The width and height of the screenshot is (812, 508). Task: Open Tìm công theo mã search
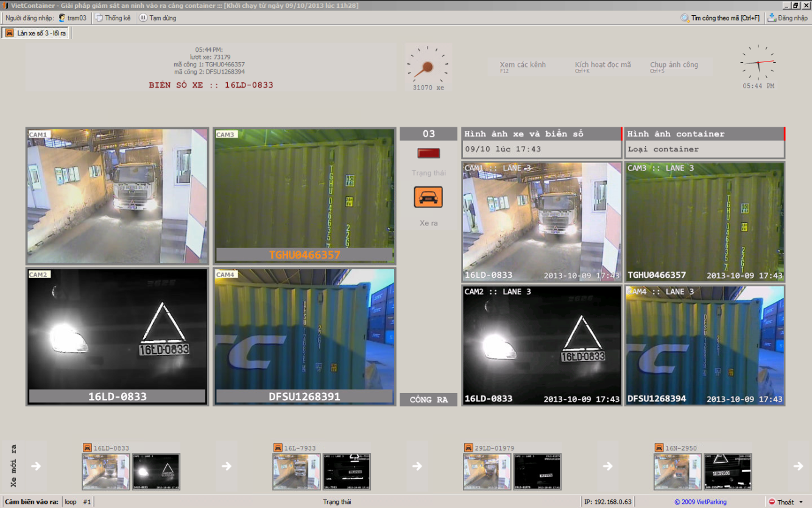720,18
